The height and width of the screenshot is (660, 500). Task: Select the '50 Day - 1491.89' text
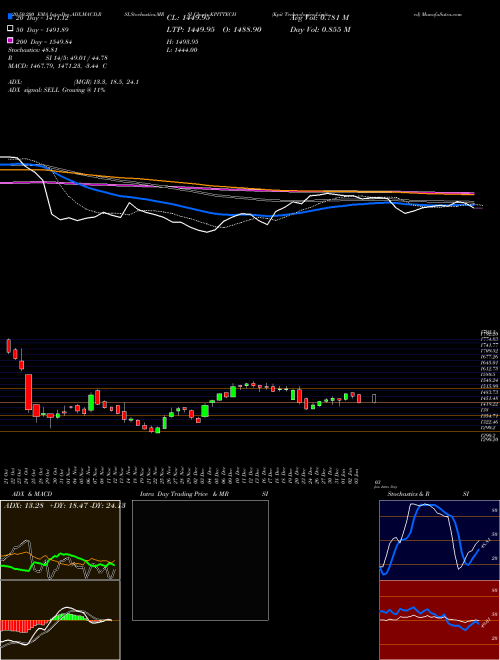click(x=42, y=30)
